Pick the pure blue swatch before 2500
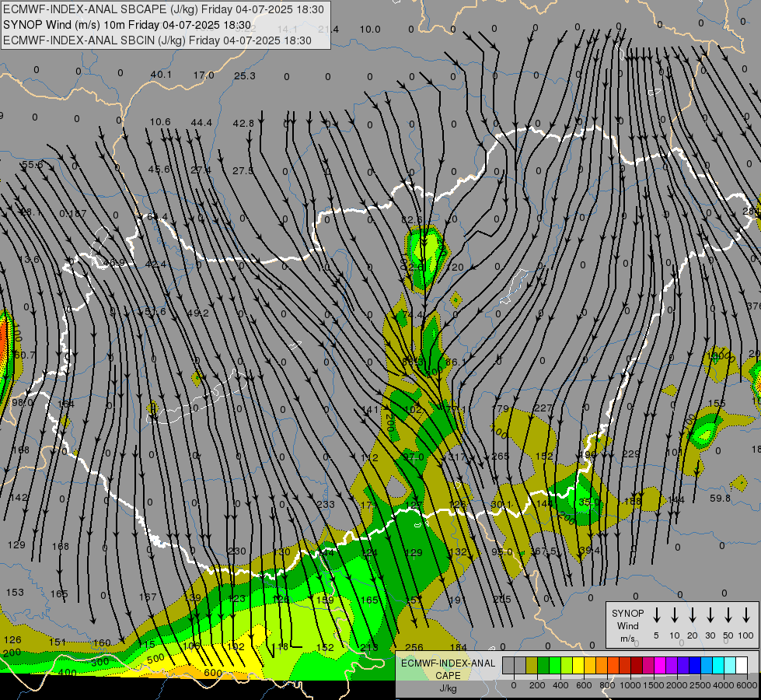Image resolution: width=761 pixels, height=700 pixels. pos(694,666)
